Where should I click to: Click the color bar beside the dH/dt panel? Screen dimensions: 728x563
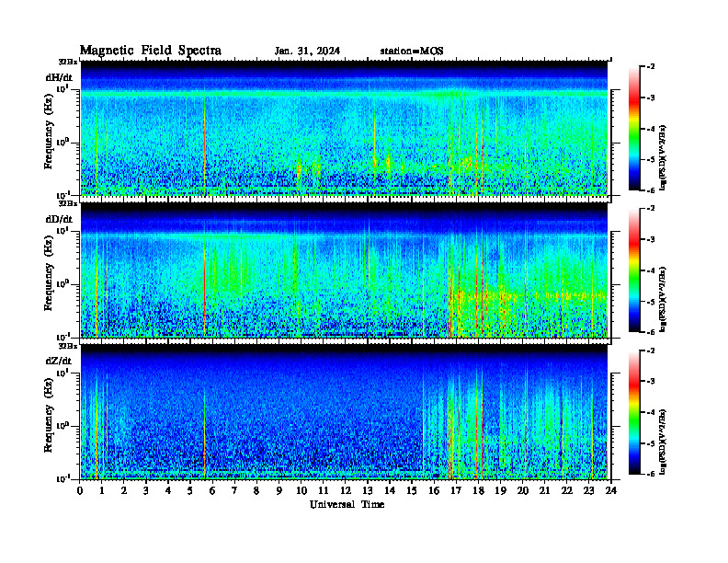point(634,129)
